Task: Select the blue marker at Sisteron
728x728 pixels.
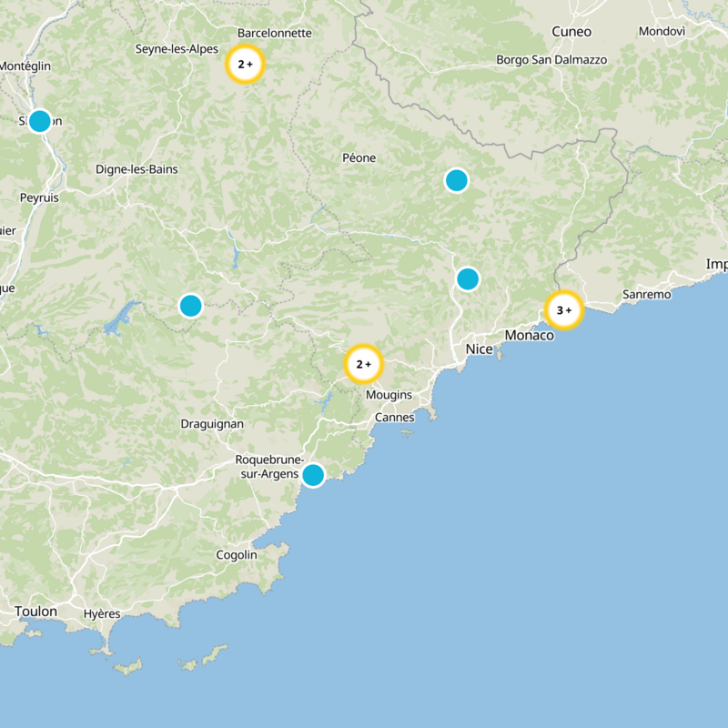Action: [40, 121]
